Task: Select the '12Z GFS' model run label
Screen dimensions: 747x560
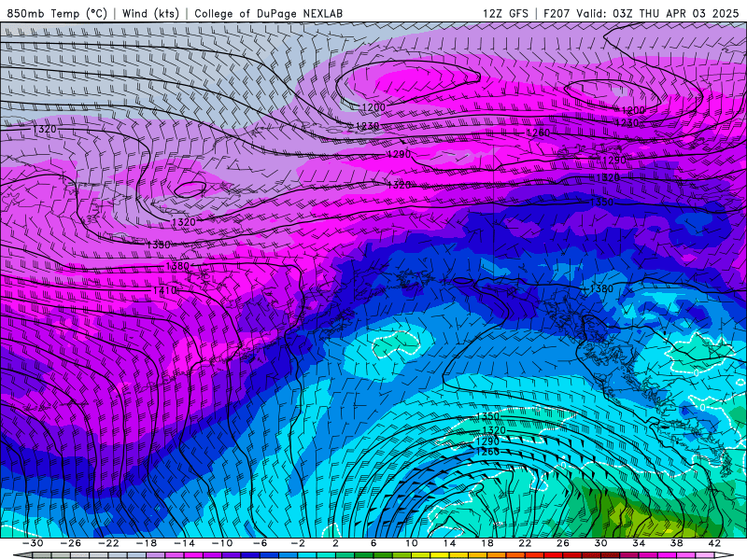Action: [x=505, y=13]
